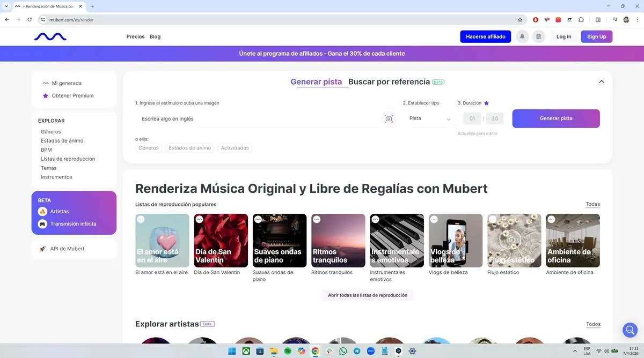
Task: Click the media control music note icon
Action: click(615, 19)
